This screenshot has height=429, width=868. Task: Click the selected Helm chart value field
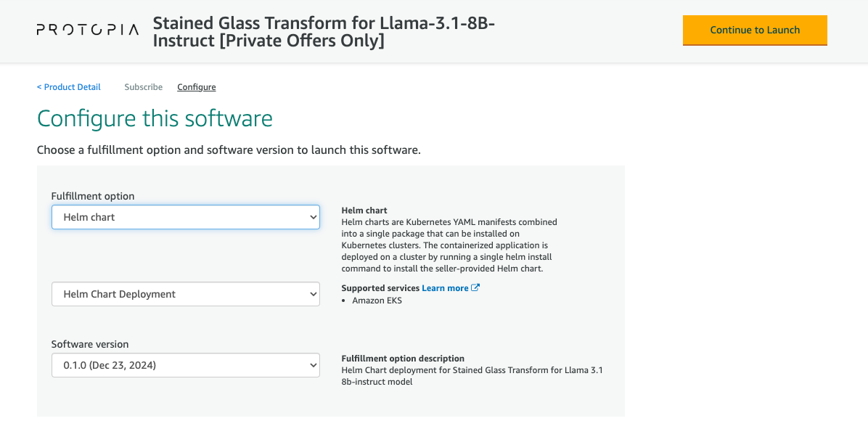click(x=145, y=216)
